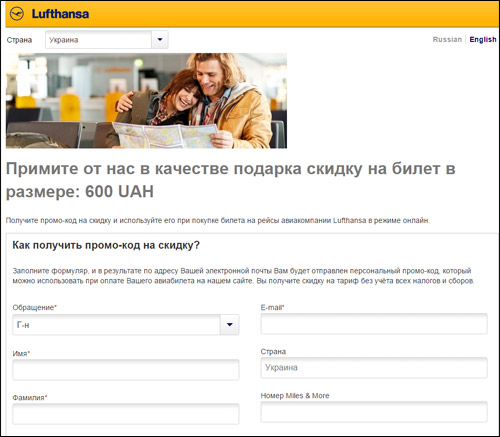Click the Lufthansa wordmark in header
Viewport: 500px width, 437px height.
pyautogui.click(x=60, y=14)
